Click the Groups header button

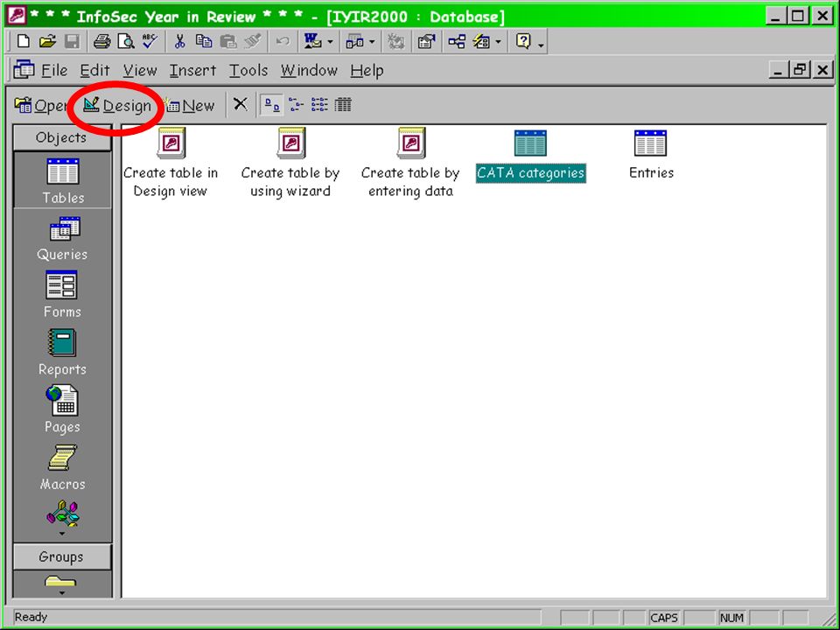click(x=61, y=556)
